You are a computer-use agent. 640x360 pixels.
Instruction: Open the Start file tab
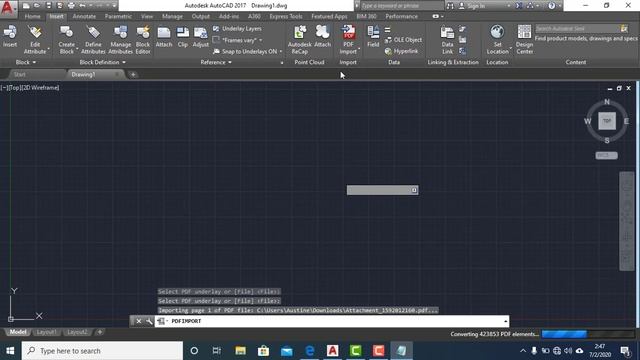pos(20,74)
